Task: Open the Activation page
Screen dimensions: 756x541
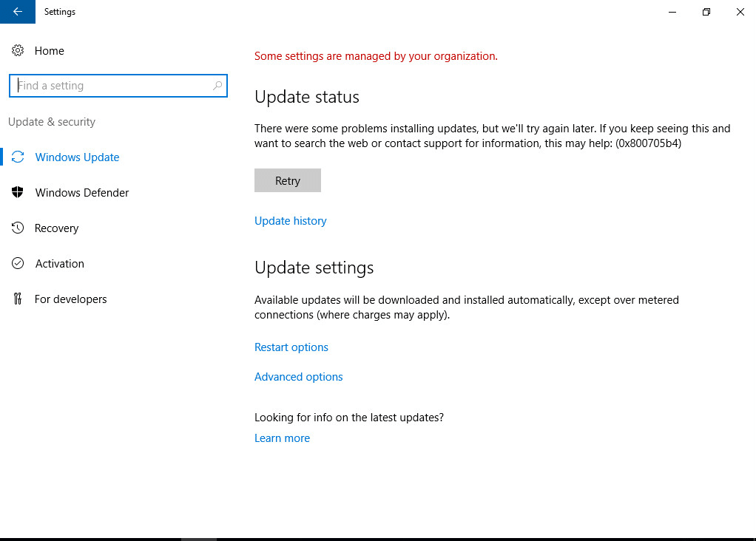Action: [x=60, y=264]
